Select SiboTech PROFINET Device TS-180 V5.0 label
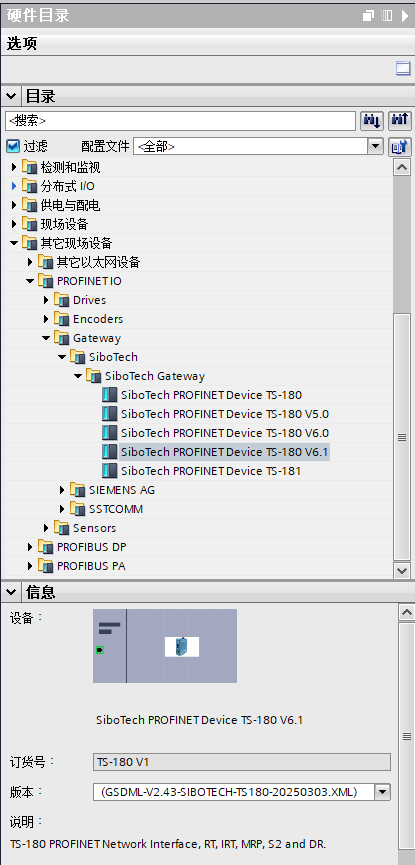Image resolution: width=415 pixels, height=865 pixels. 225,414
